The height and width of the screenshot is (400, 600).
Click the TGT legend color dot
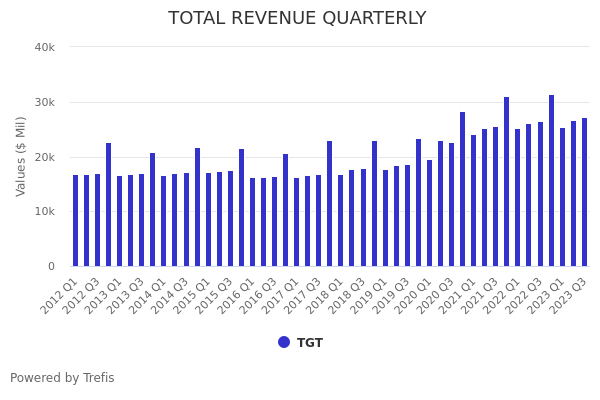[284, 342]
